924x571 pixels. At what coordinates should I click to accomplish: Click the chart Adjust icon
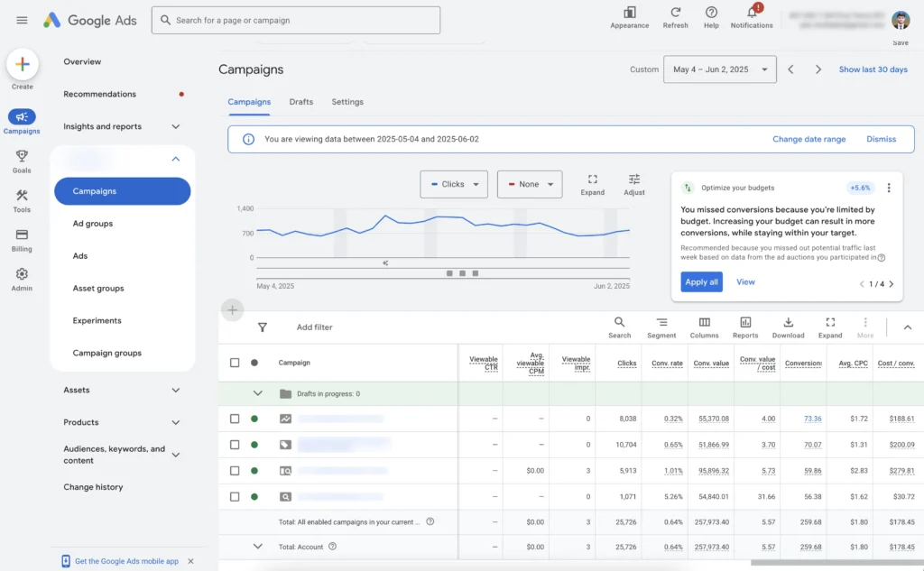tap(634, 180)
